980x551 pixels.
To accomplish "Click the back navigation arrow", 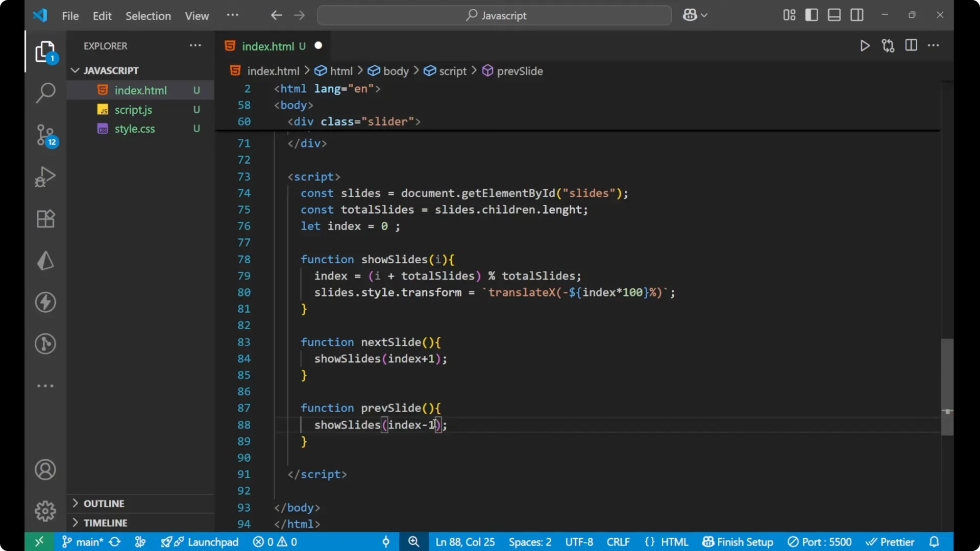I will tap(276, 15).
